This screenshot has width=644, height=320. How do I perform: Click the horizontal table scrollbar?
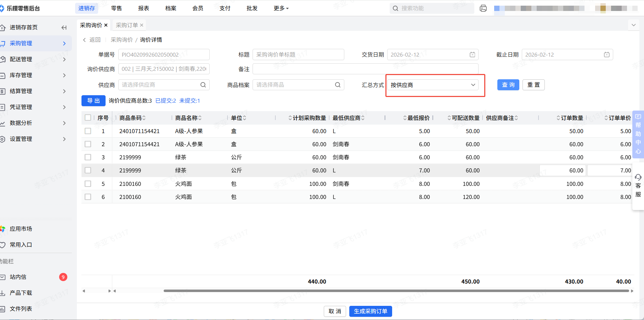click(x=396, y=291)
